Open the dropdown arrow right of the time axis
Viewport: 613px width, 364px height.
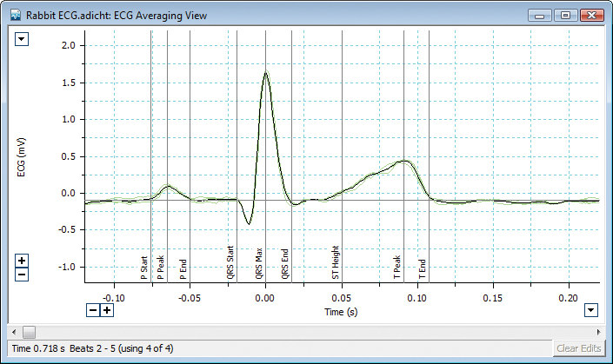tap(591, 310)
